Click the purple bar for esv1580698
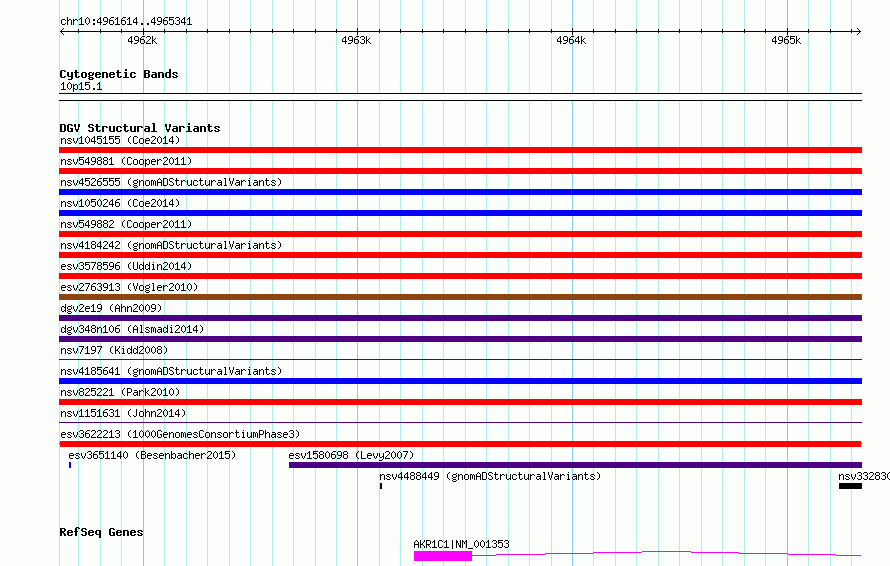The image size is (890, 566). [x=576, y=465]
